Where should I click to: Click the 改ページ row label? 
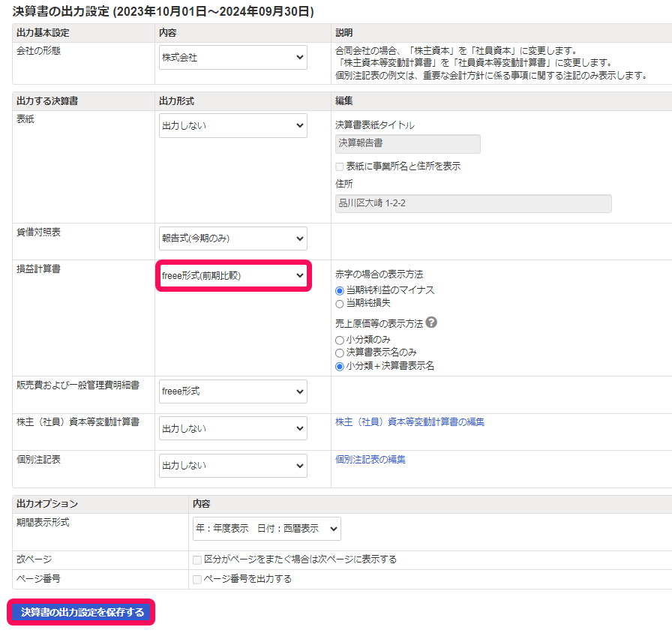tap(34, 559)
